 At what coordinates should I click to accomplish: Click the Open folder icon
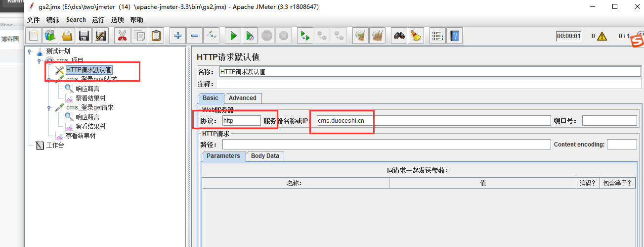tap(67, 36)
